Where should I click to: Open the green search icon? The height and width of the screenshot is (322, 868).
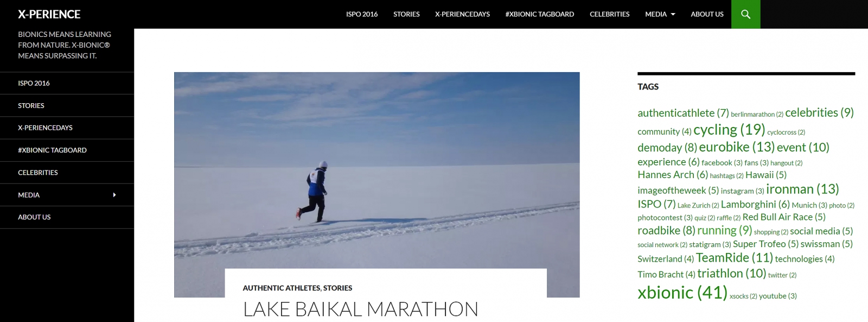[745, 14]
